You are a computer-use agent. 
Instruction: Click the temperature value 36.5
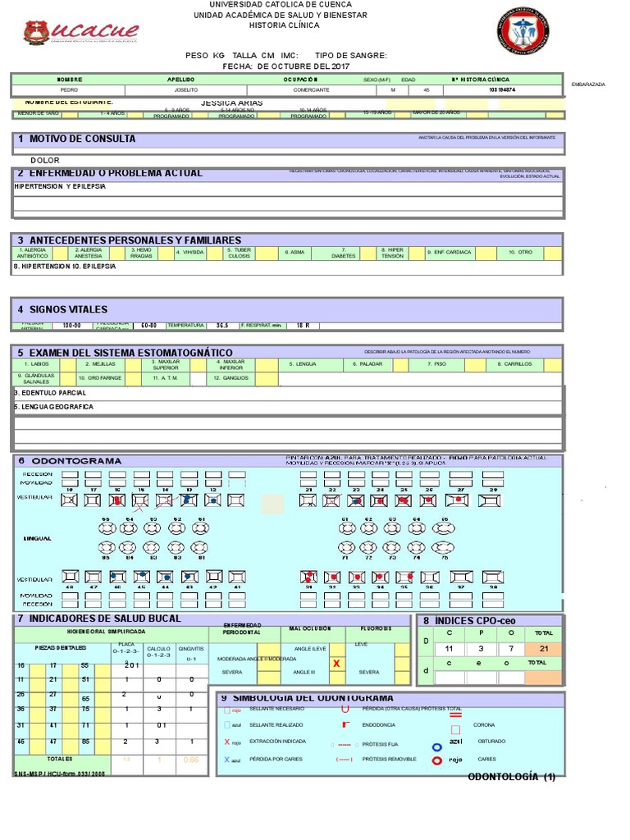[222, 325]
